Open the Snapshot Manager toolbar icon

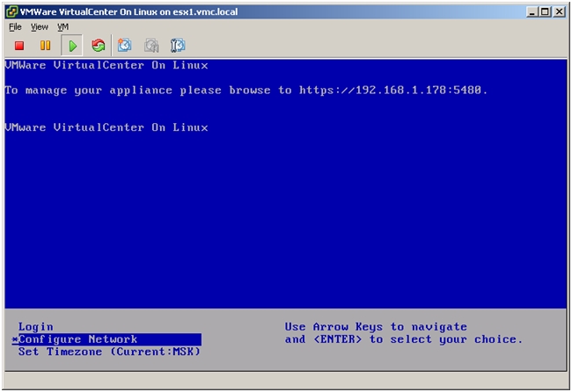pos(177,45)
